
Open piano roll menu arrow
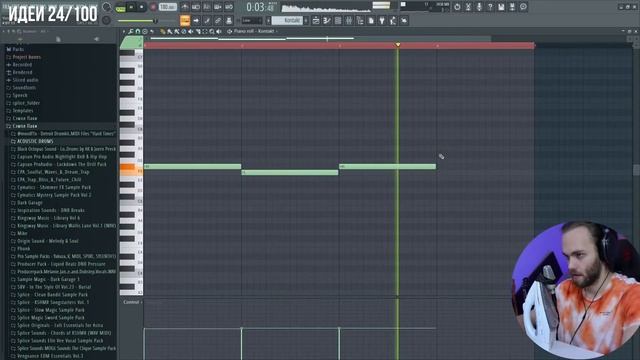tap(124, 31)
